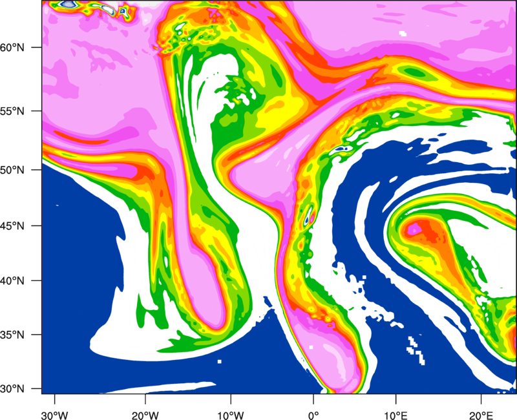Viewport: 517px width, 420px height.
Task: Click the 30°N latitude label
Action: pos(12,389)
